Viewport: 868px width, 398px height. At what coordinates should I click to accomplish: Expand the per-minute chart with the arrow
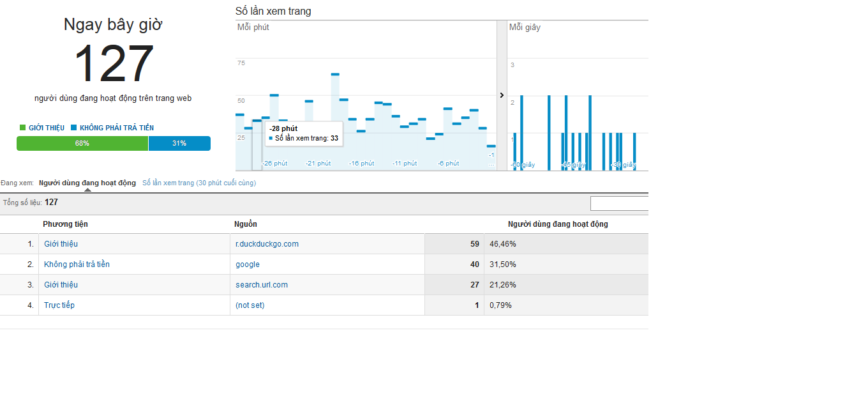[502, 96]
